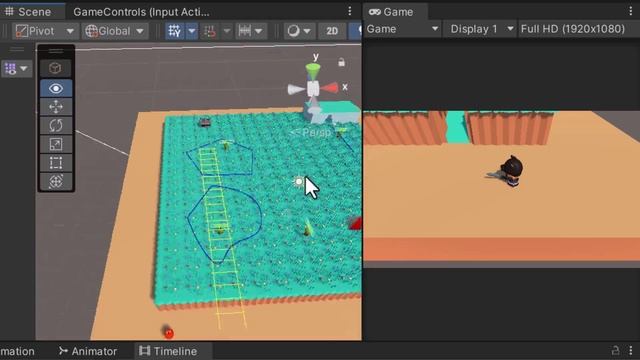Image resolution: width=640 pixels, height=360 pixels.
Task: Click the character in Game view
Action: tap(511, 171)
